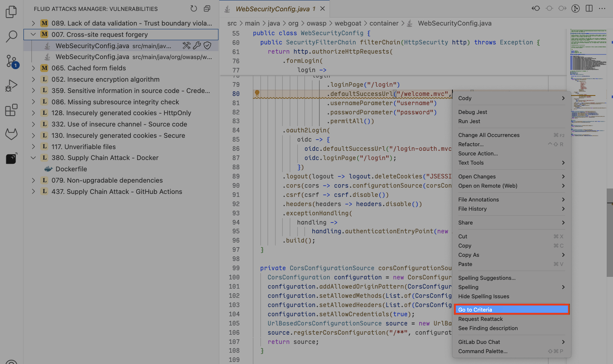
Task: Expand 065. Cached form fields
Action: tap(33, 68)
